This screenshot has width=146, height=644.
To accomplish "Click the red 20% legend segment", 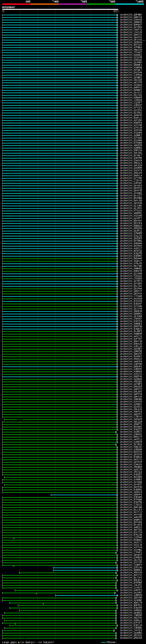I will click(x=16, y=4).
